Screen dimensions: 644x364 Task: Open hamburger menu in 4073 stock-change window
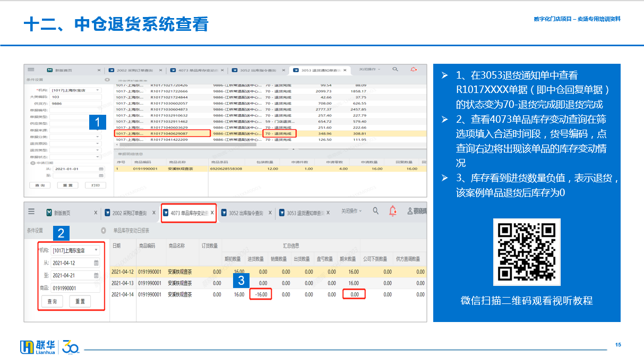point(31,212)
